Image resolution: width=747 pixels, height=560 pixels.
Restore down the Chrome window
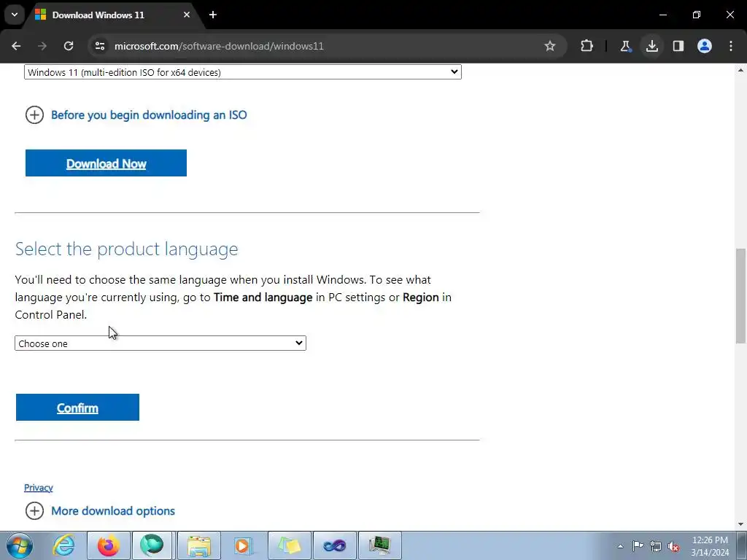pyautogui.click(x=697, y=15)
